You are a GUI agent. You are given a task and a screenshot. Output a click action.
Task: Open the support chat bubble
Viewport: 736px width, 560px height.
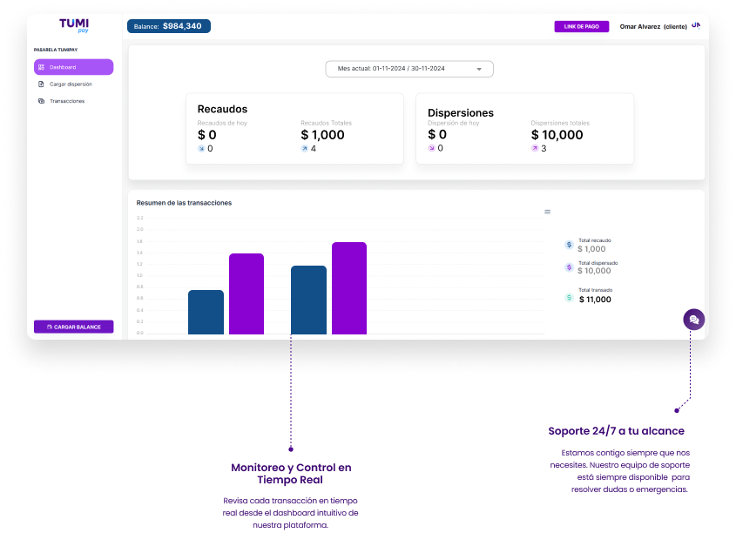pyautogui.click(x=693, y=320)
